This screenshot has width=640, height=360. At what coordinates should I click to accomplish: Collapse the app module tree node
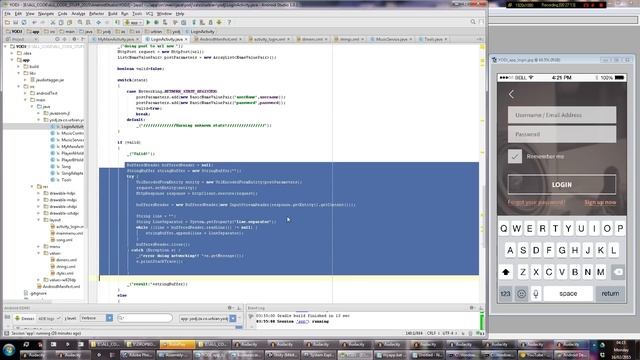tap(12, 60)
